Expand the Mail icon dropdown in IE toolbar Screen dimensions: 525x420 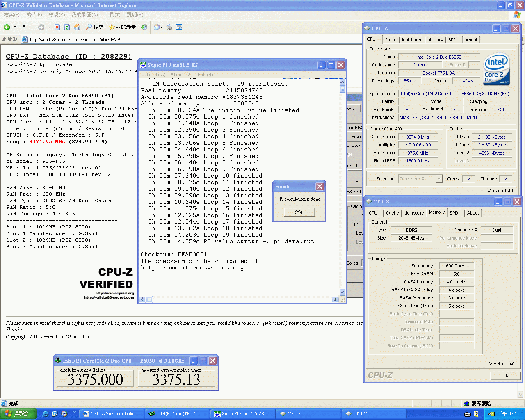click(162, 27)
